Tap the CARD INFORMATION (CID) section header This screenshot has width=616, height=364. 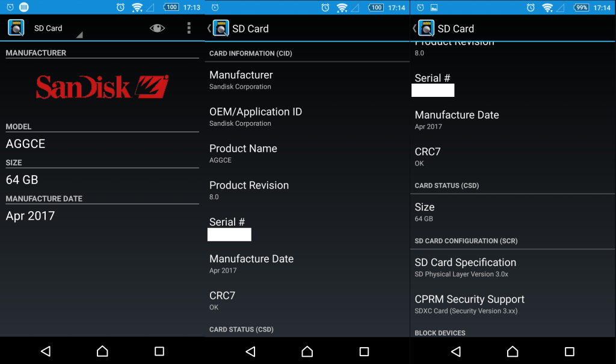point(251,54)
